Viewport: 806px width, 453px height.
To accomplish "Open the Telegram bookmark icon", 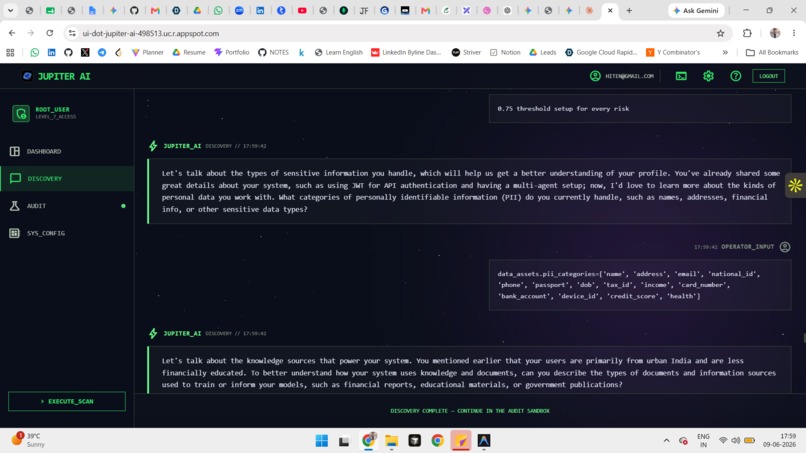I will (102, 52).
